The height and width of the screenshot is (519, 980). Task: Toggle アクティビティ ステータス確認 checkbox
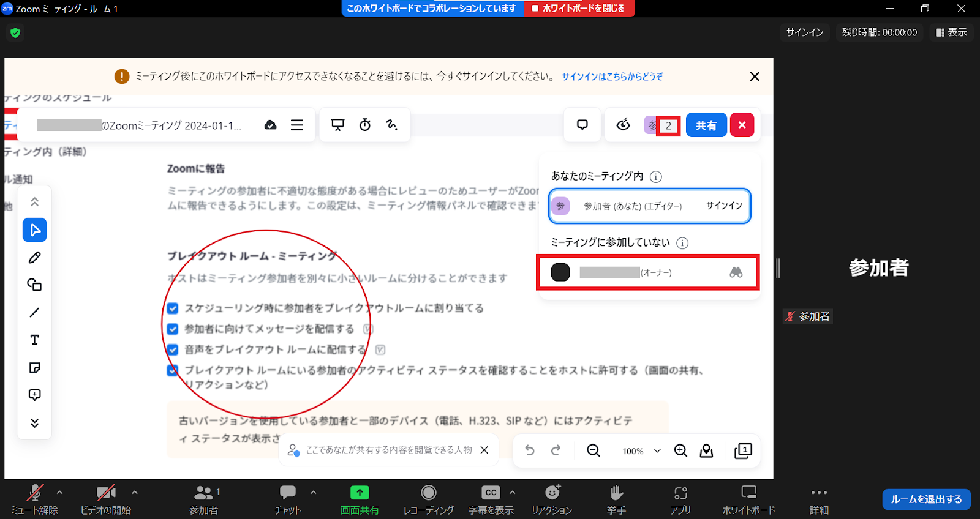[173, 370]
